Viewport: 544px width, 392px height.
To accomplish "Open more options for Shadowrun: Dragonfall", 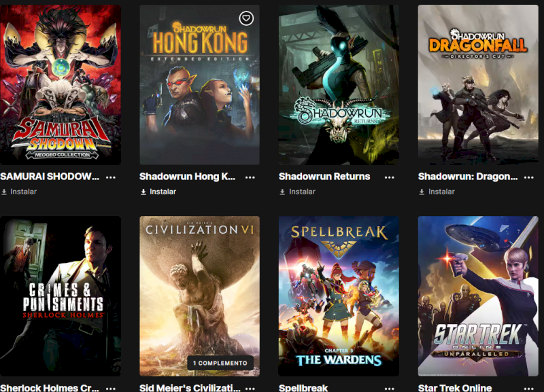I will pos(528,177).
